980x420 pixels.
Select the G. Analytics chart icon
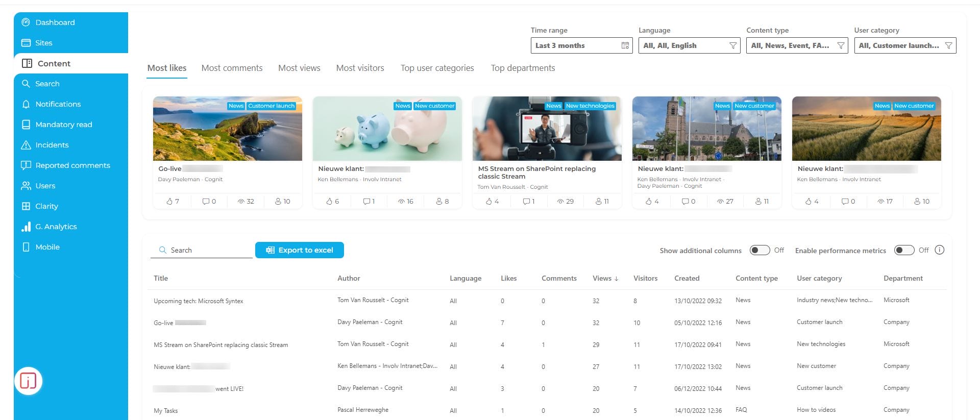[x=26, y=227]
